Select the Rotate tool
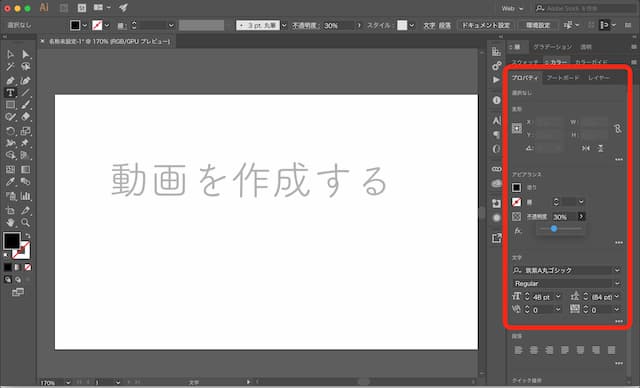The image size is (640, 388). point(10,131)
